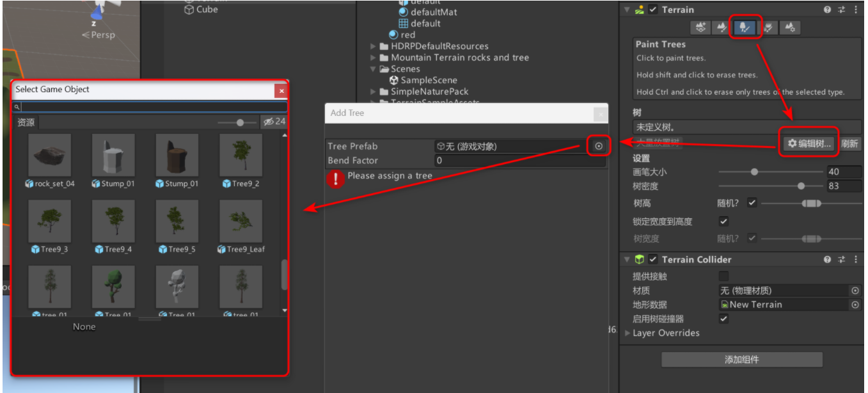Image resolution: width=868 pixels, height=393 pixels.
Task: Select the Paint Terrain brush tool
Action: tap(722, 28)
